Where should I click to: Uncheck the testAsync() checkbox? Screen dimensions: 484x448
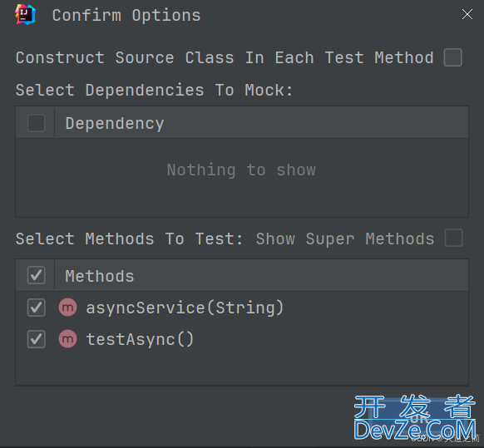point(36,339)
